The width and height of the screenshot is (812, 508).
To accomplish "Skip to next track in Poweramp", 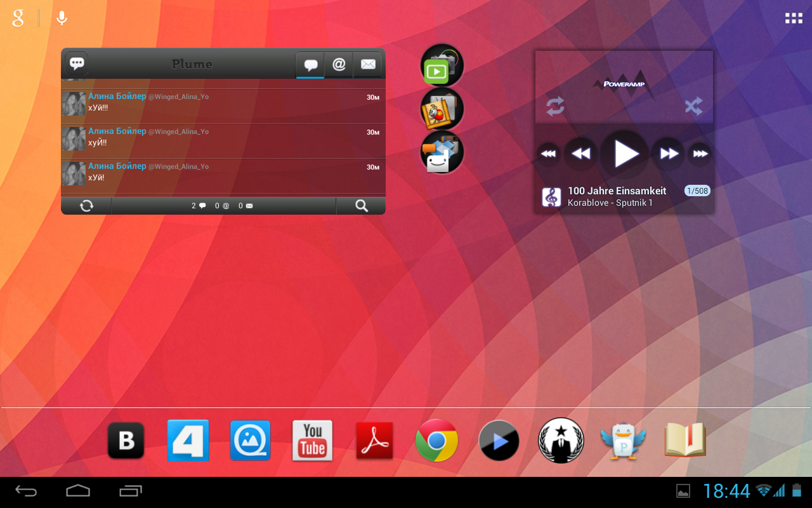I will (x=669, y=154).
